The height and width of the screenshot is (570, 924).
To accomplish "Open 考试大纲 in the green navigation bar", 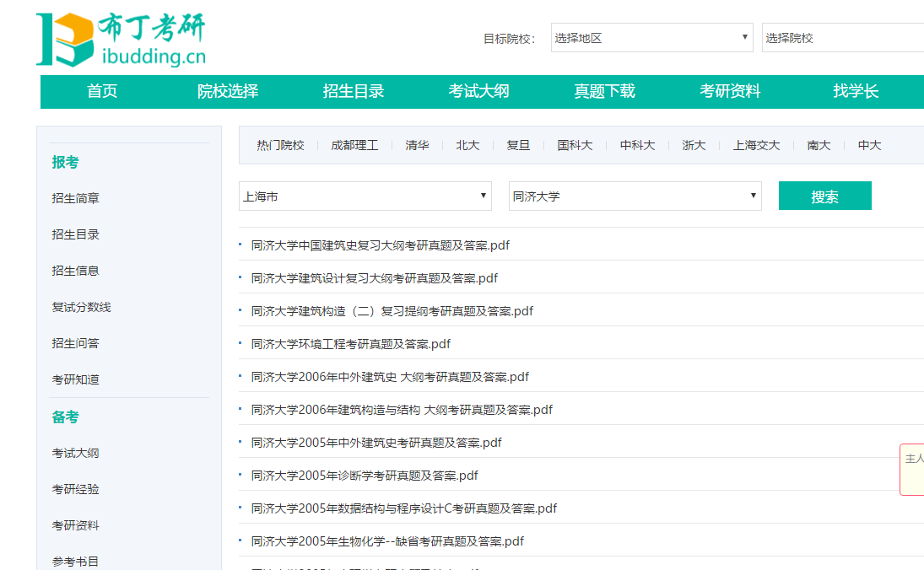I will click(x=478, y=91).
